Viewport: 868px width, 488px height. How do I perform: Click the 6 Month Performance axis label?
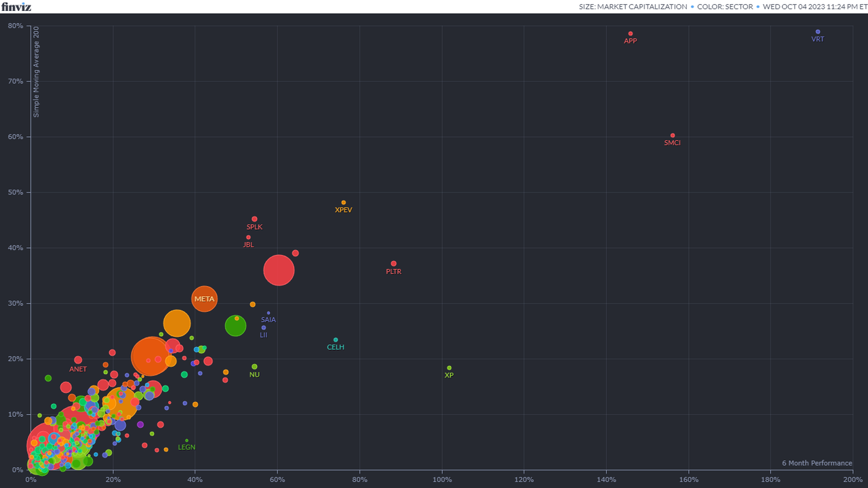click(816, 463)
